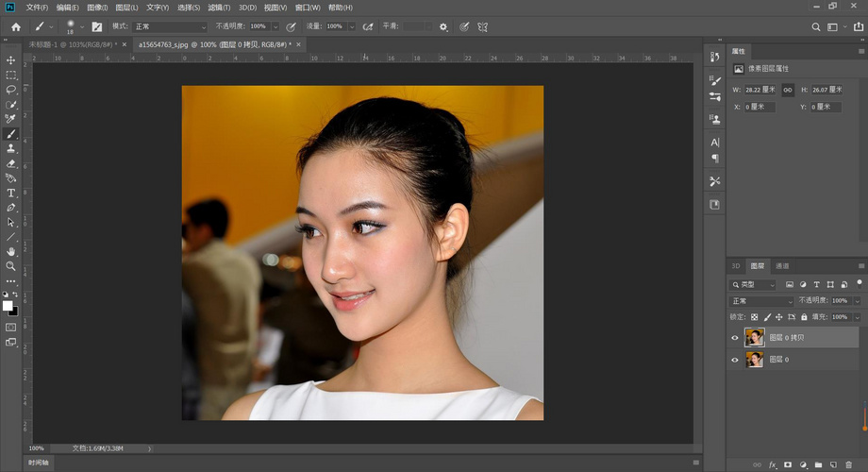Screen dimensions: 868x472
Task: Select the Move tool
Action: pos(11,59)
